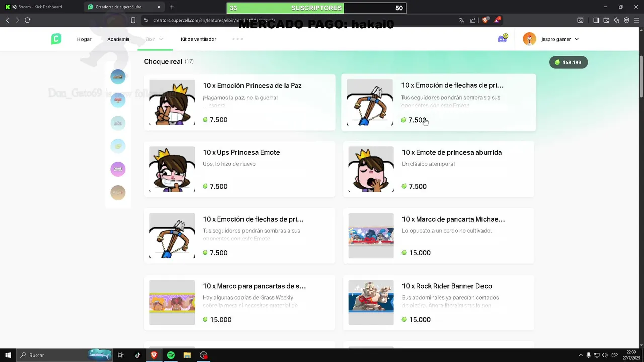Select the third game icon in sidebar
644x362 pixels.
click(118, 123)
